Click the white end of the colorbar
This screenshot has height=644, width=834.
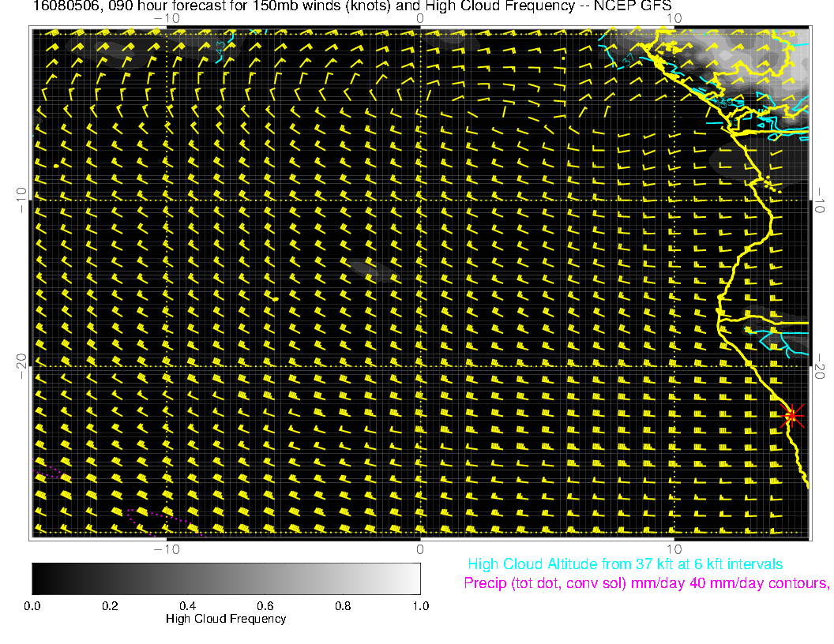(x=414, y=578)
